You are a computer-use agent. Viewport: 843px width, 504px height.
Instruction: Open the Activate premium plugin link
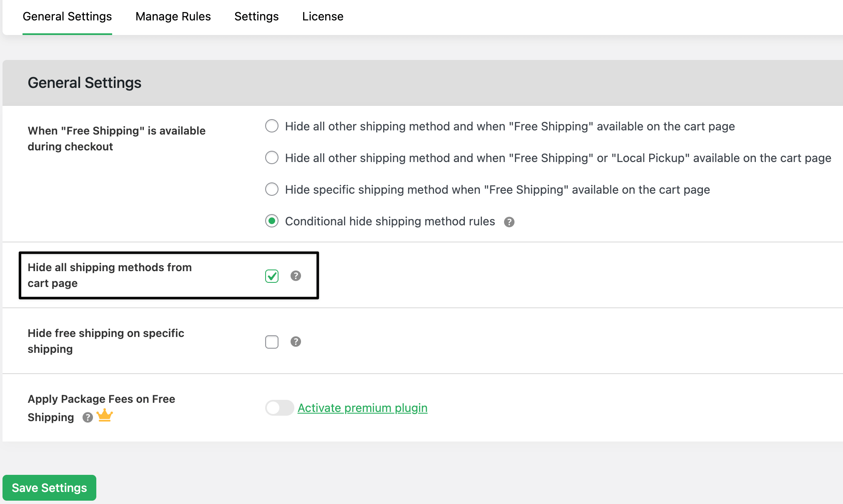[362, 408]
